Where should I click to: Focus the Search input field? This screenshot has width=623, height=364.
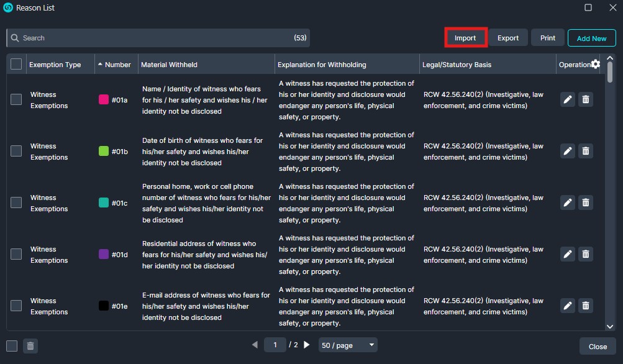coord(155,38)
